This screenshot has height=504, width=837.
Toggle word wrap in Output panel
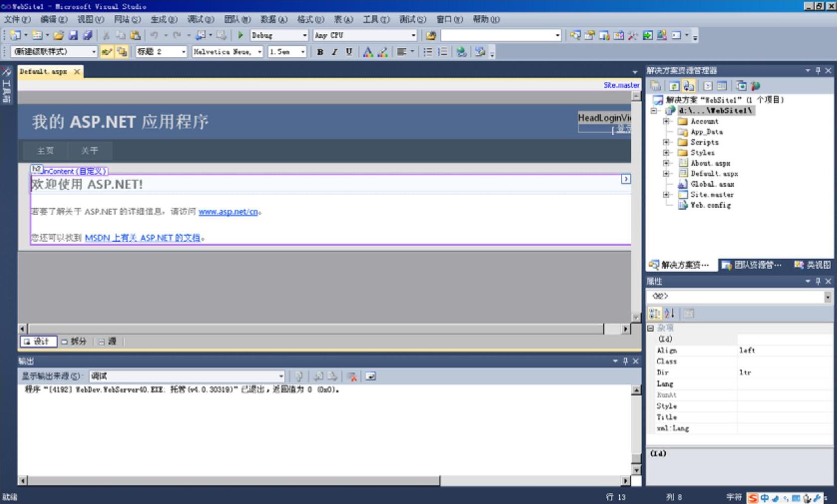(370, 377)
